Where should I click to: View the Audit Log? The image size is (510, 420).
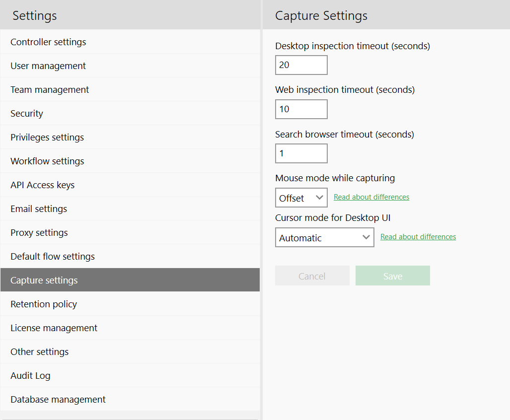[x=30, y=376]
